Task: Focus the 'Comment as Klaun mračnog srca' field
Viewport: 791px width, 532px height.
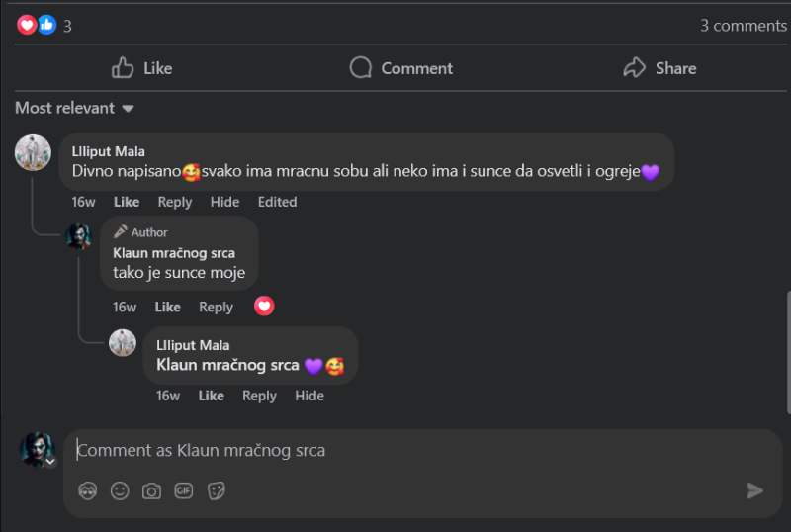Action: point(423,450)
